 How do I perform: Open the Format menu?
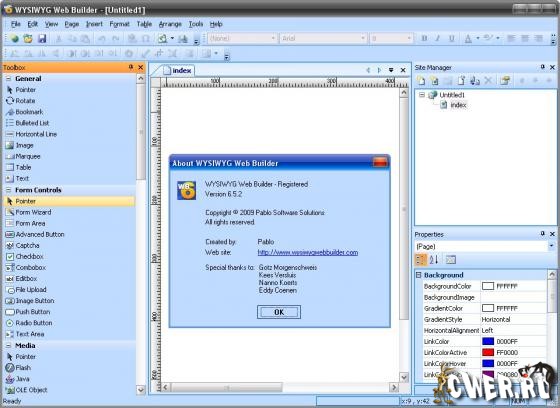coord(119,24)
